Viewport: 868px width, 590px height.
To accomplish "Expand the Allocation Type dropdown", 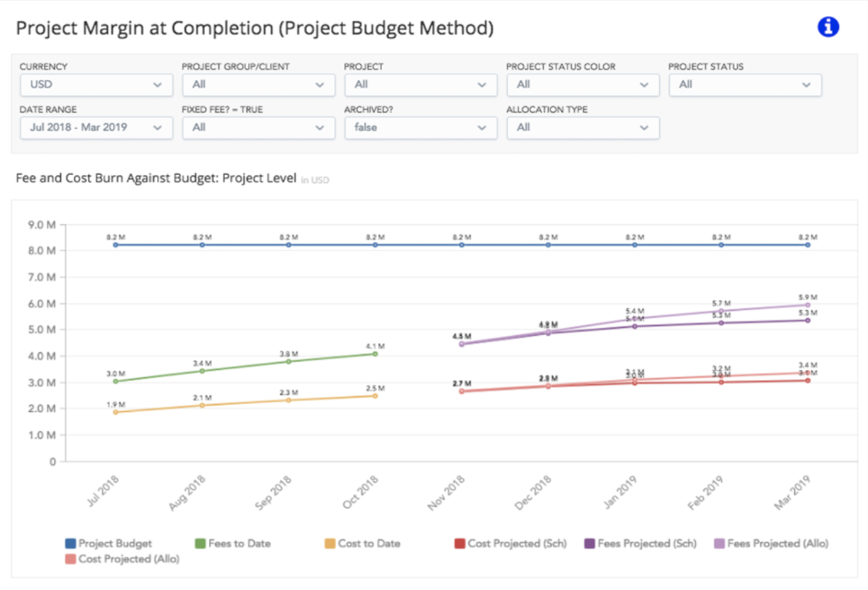I will [x=583, y=128].
